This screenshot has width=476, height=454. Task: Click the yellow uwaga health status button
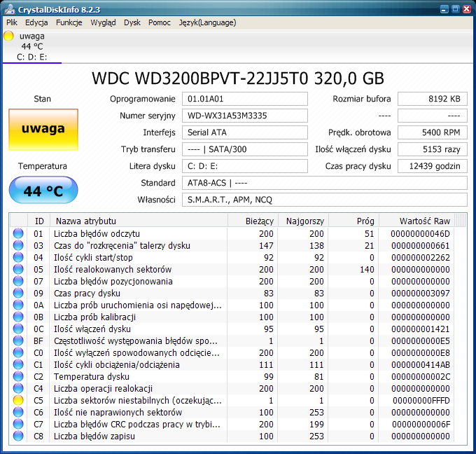pyautogui.click(x=43, y=130)
